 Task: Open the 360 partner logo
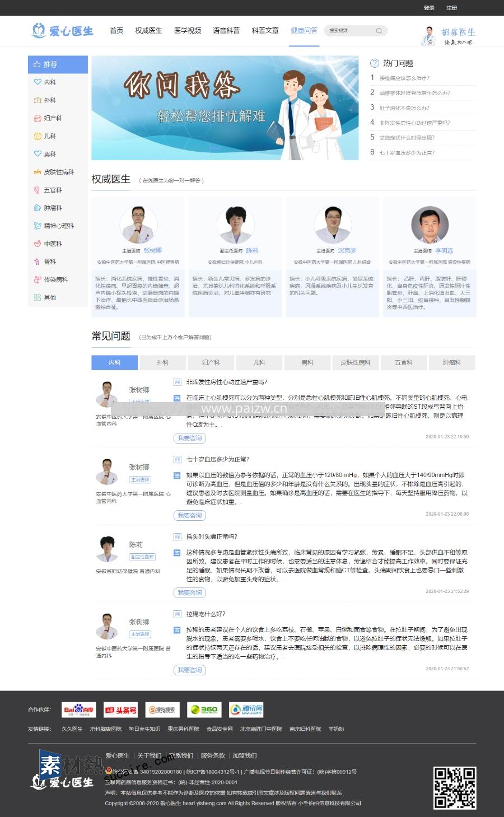204,709
